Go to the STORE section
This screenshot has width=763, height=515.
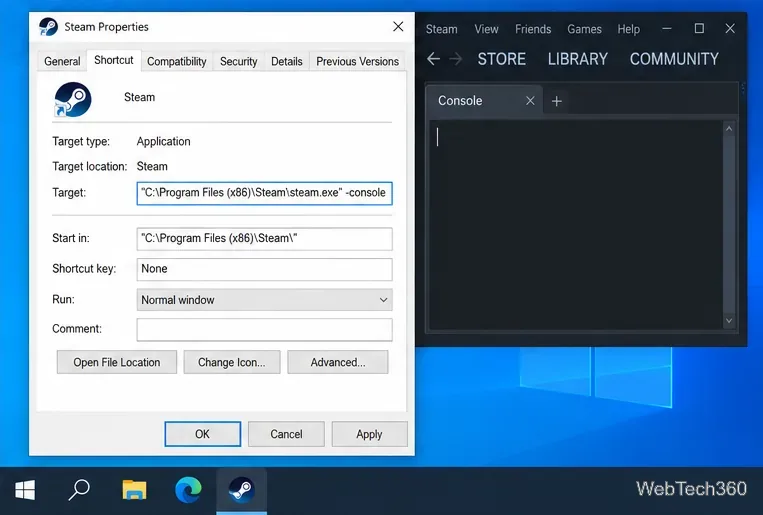[502, 59]
